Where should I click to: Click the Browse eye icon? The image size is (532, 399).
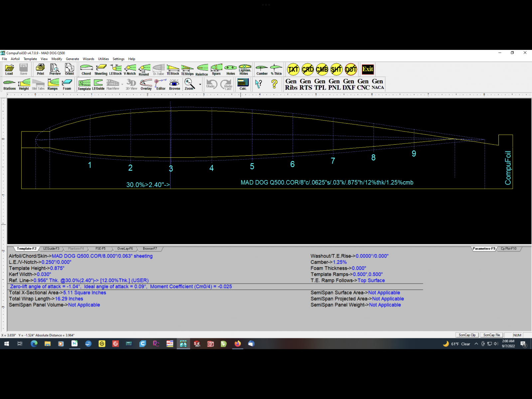pyautogui.click(x=175, y=85)
